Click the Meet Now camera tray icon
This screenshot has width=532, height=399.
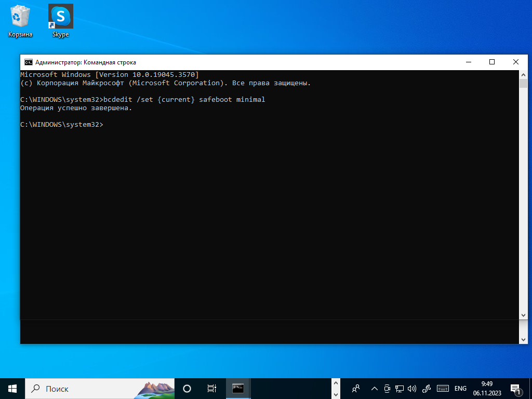pos(387,389)
